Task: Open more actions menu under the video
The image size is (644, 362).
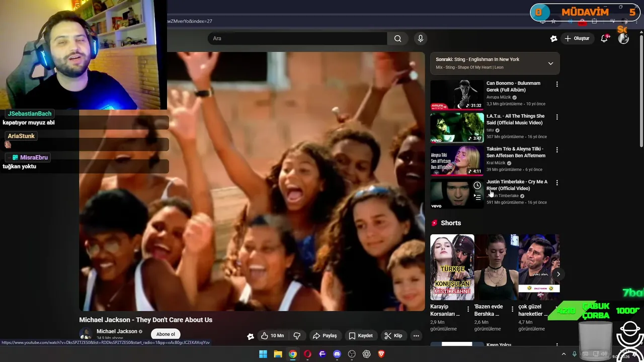Action: pyautogui.click(x=416, y=335)
